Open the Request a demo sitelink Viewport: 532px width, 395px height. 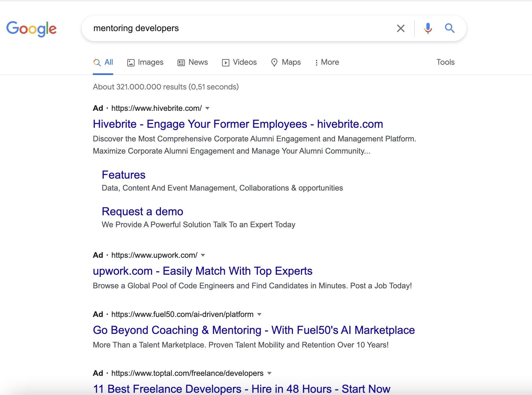143,212
